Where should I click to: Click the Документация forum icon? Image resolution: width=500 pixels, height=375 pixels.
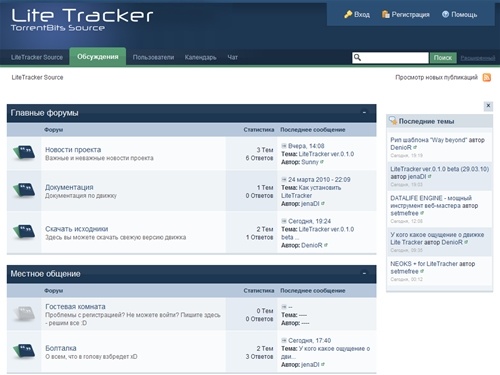click(24, 190)
